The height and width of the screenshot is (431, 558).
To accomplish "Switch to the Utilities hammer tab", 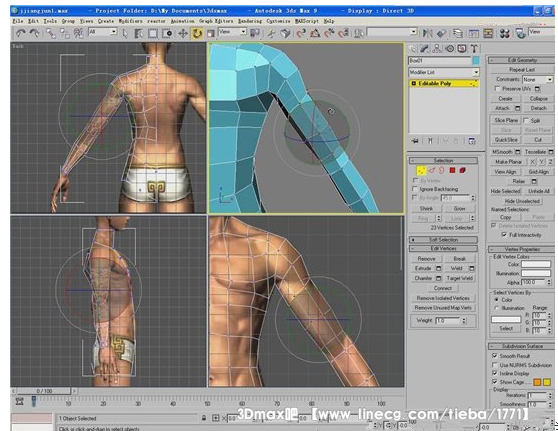I will coord(474,49).
